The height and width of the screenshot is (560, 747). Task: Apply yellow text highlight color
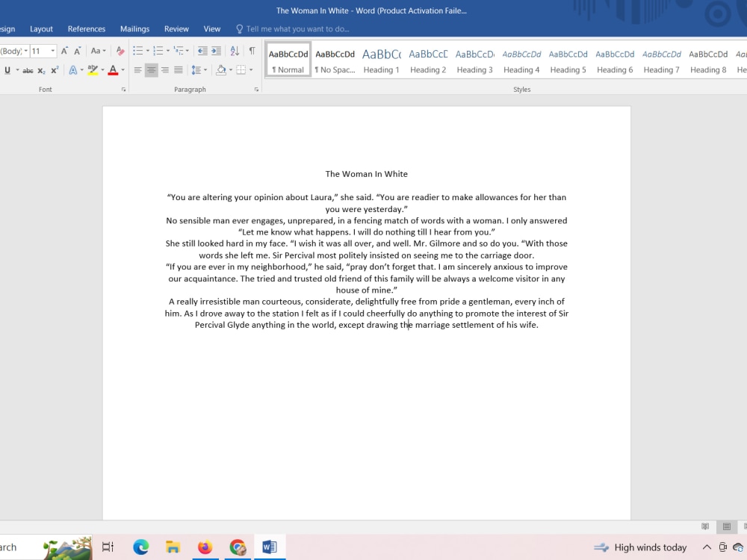coord(93,70)
